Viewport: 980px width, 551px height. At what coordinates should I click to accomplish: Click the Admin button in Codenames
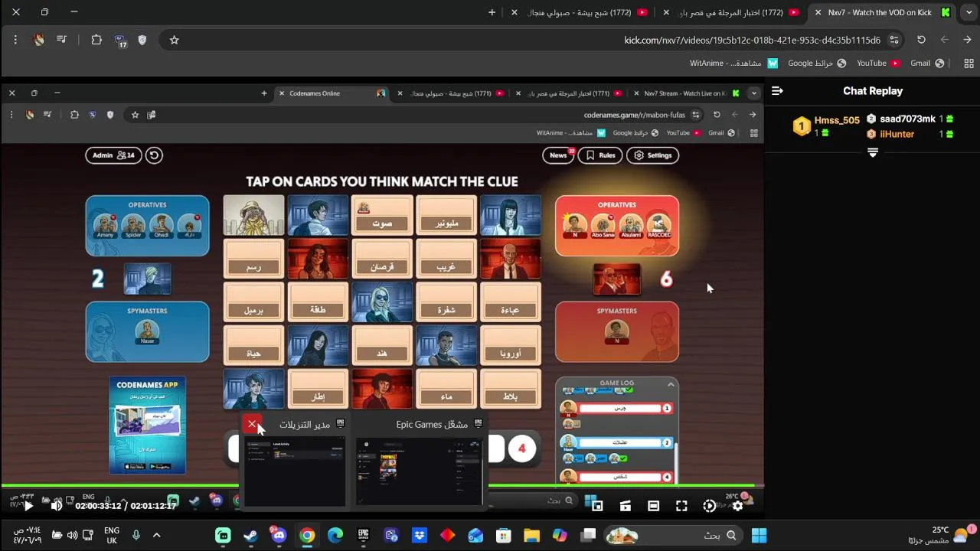tap(113, 155)
